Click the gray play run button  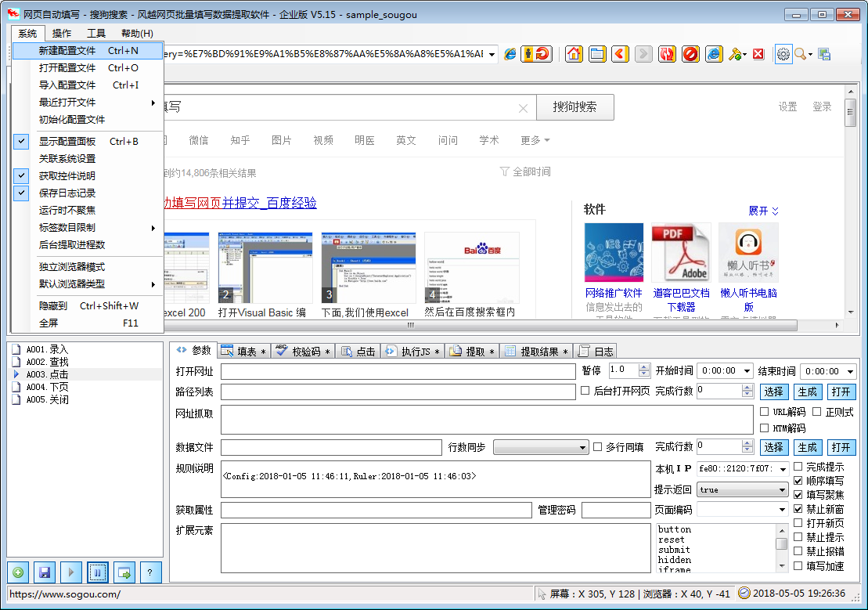[x=71, y=572]
